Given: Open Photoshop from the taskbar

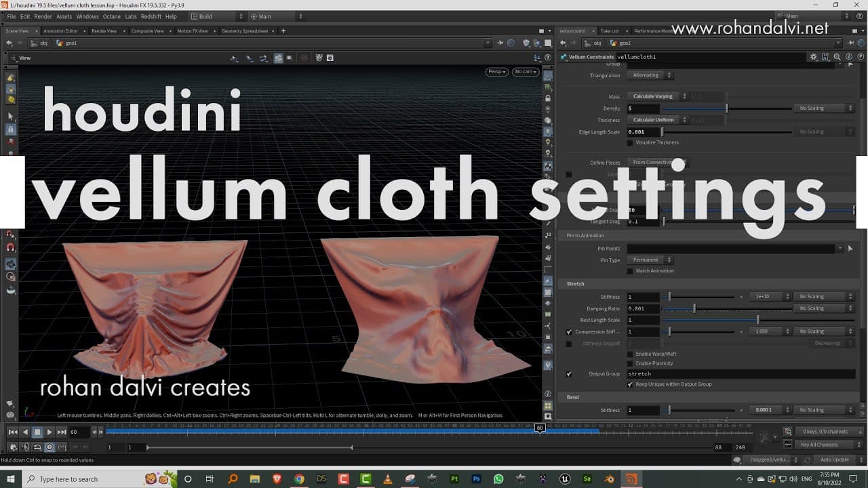Looking at the screenshot, I should [x=477, y=479].
